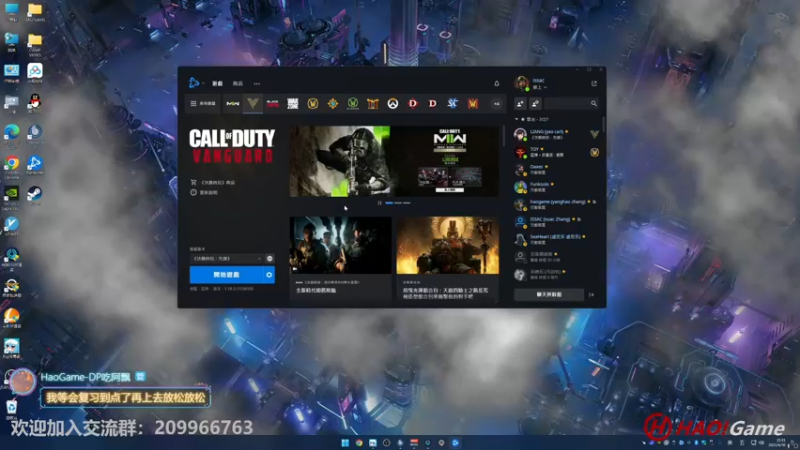Open the friend management icon
The image size is (800, 450).
click(535, 104)
